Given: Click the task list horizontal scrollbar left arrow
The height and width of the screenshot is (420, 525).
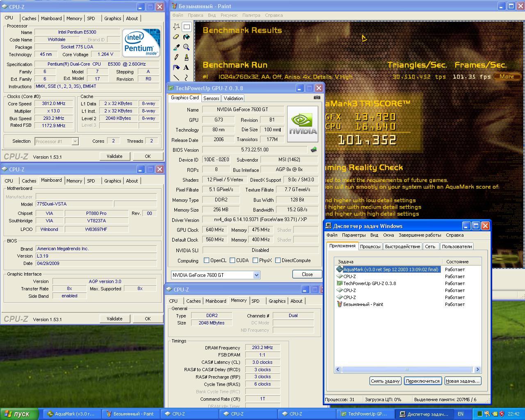Looking at the screenshot, I should click(x=338, y=370).
